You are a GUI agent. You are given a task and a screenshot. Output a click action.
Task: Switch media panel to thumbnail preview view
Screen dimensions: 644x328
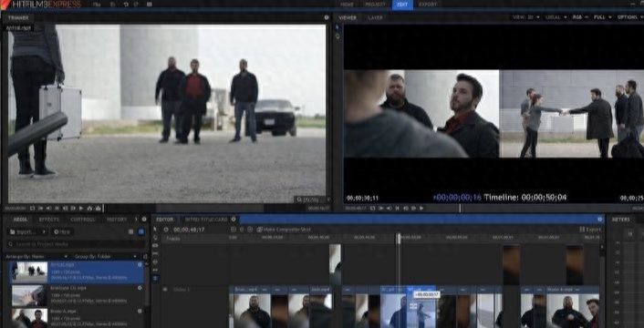coord(141,231)
